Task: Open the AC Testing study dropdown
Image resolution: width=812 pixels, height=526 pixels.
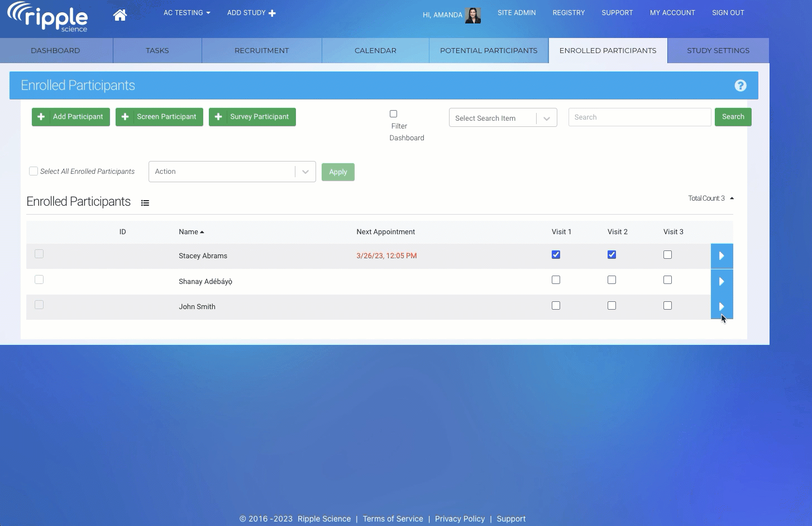Action: pyautogui.click(x=187, y=13)
